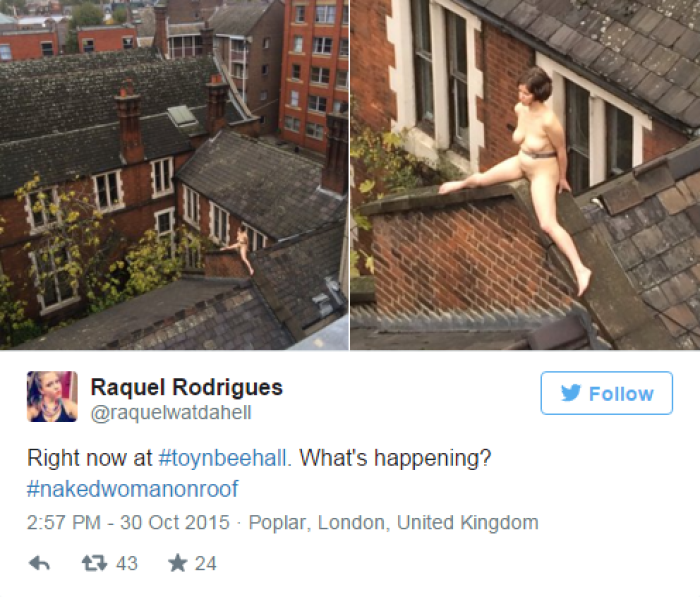Follow Raquel Rodrigues via the Follow button
Screen dimensions: 700x597
tap(607, 393)
